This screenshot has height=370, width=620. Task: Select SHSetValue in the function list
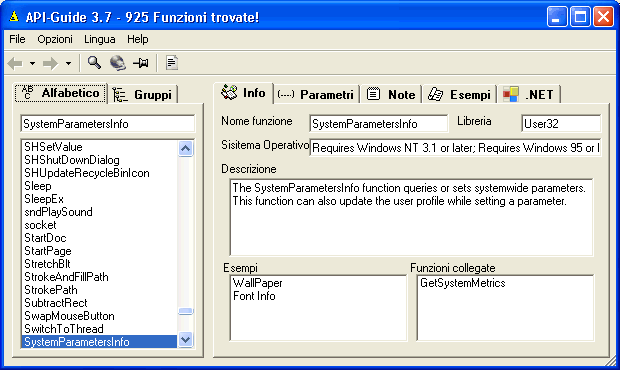pos(100,147)
